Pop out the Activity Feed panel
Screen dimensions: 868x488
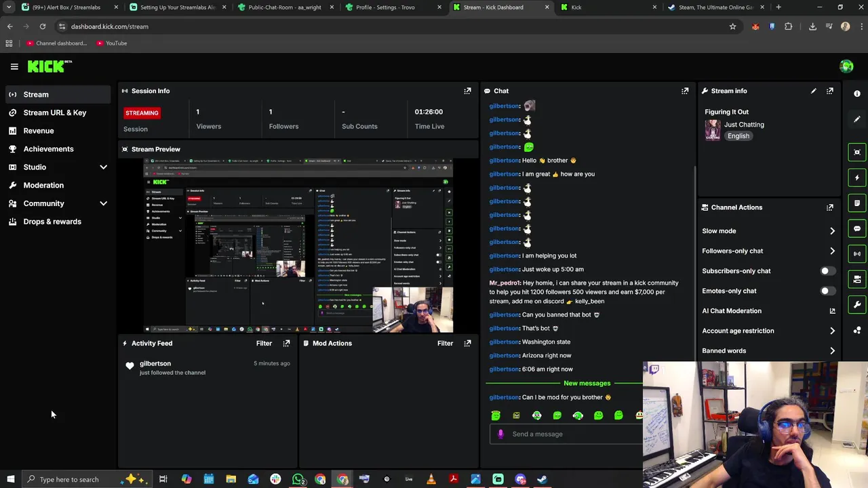[286, 344]
